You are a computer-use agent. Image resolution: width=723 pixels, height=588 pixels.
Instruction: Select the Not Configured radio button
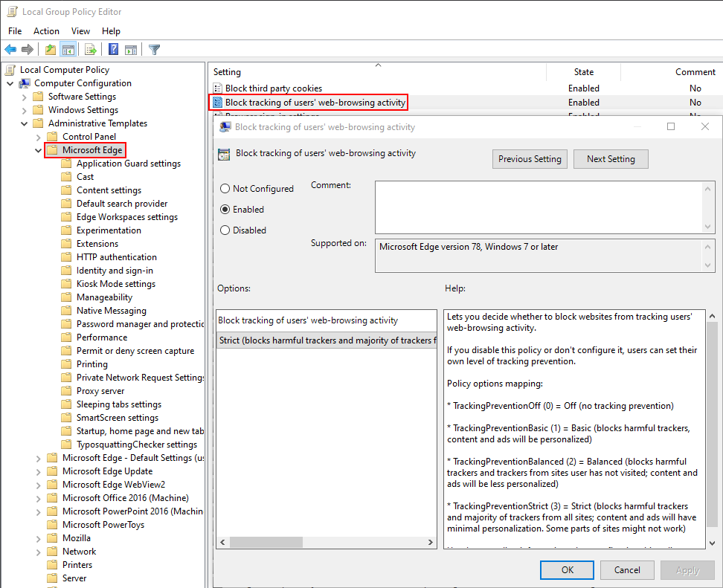[225, 189]
